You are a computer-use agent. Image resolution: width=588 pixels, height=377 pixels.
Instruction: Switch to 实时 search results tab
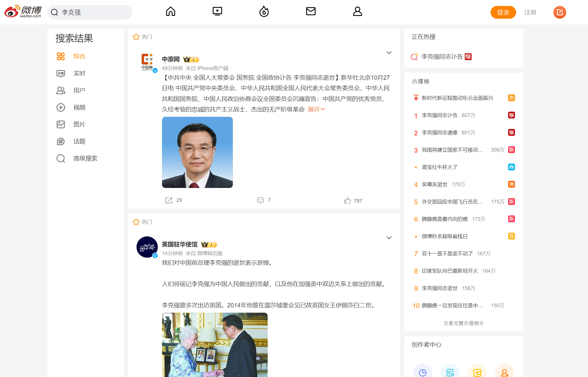[79, 73]
